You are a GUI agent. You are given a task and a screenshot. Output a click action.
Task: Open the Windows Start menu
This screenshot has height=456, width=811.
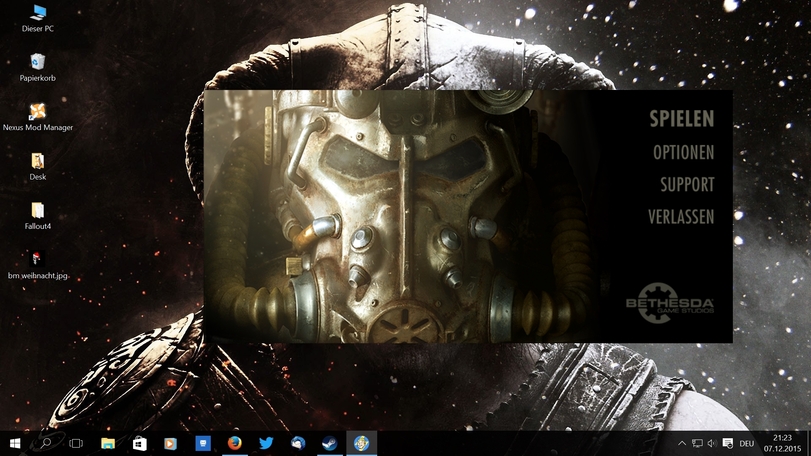(15, 443)
